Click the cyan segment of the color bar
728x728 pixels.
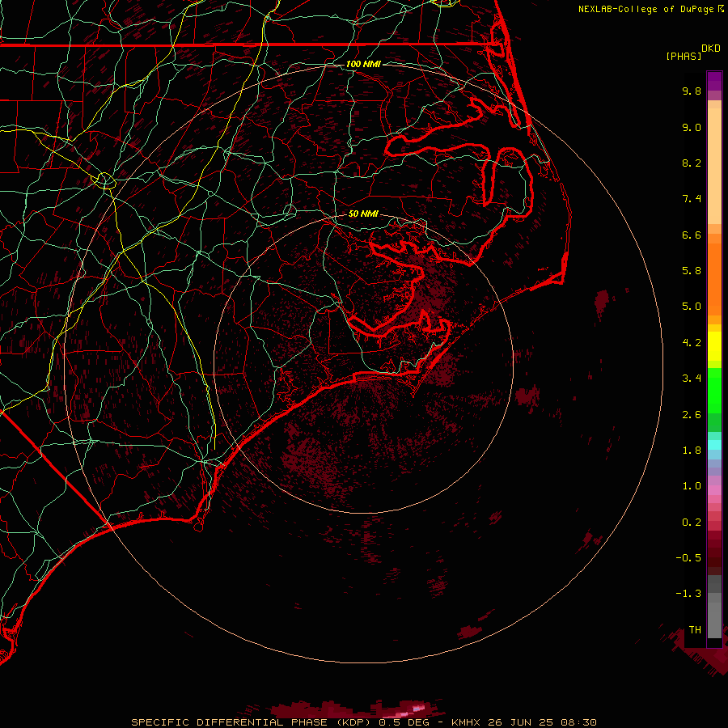(x=714, y=445)
